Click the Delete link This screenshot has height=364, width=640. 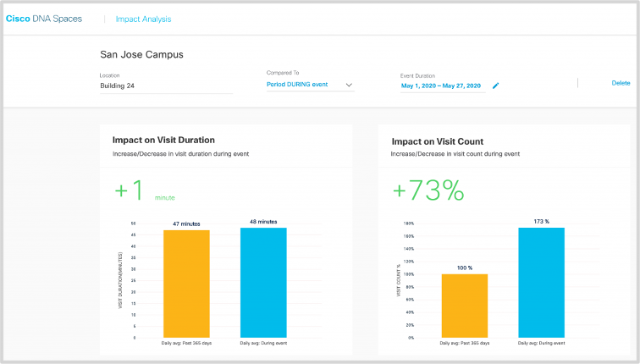pyautogui.click(x=621, y=83)
